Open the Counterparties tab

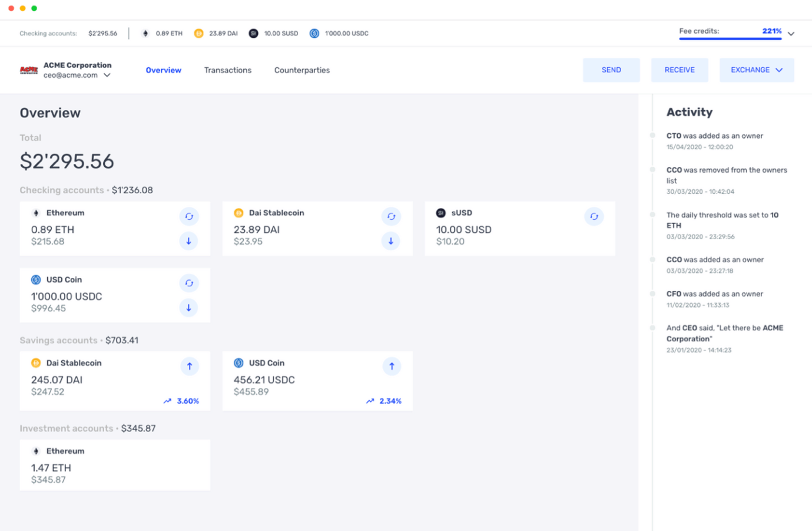301,70
